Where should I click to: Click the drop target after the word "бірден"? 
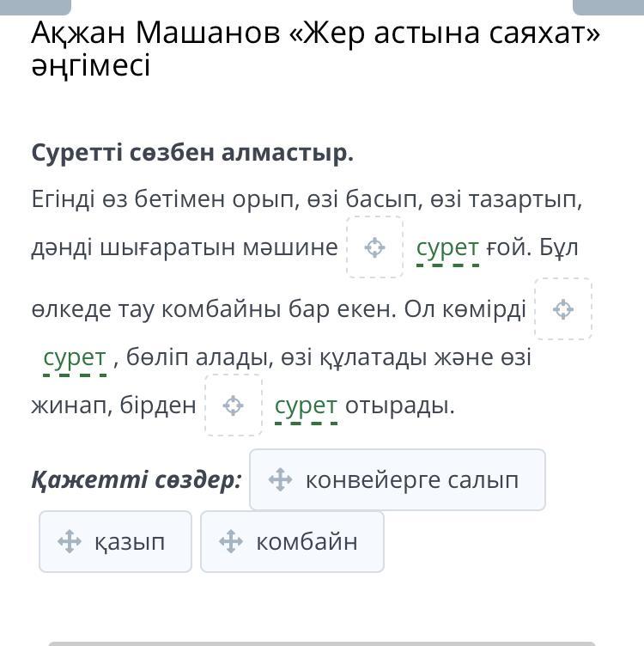233,405
